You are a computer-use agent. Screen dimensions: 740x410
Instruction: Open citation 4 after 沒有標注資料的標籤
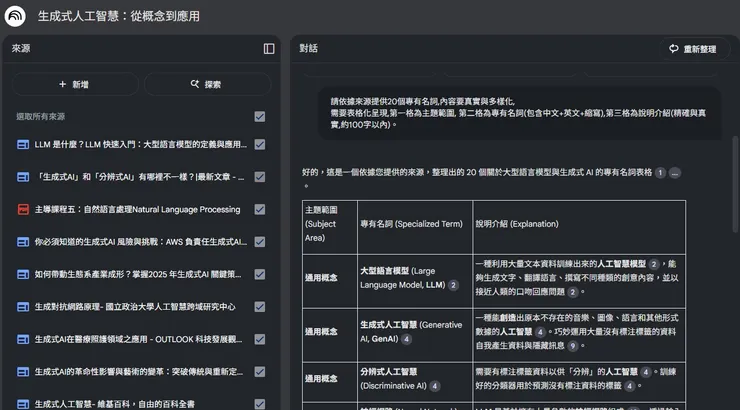[630, 386]
